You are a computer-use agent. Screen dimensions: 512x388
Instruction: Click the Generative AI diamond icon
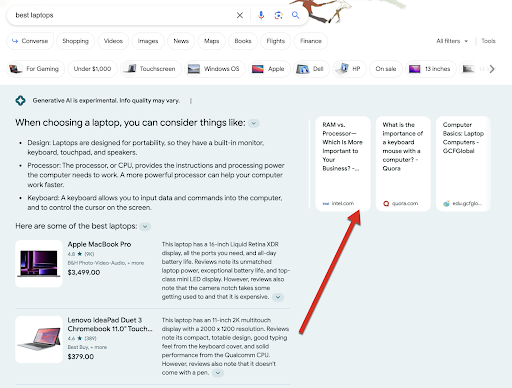coord(20,100)
